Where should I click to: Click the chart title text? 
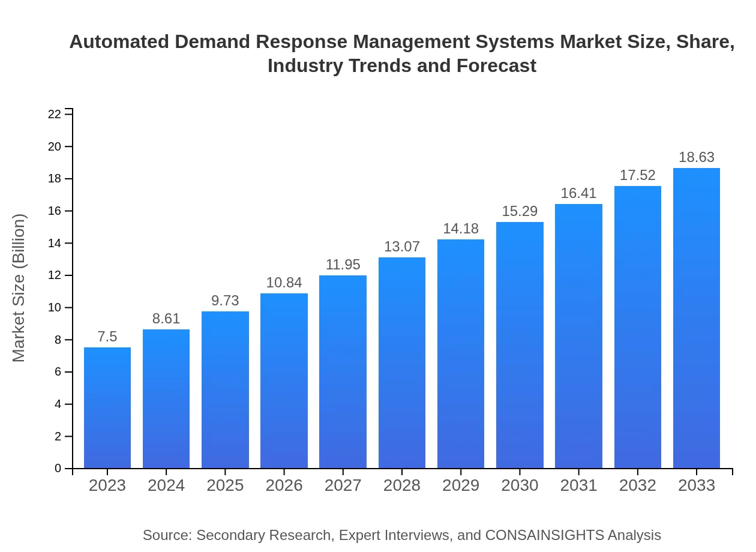(x=402, y=53)
